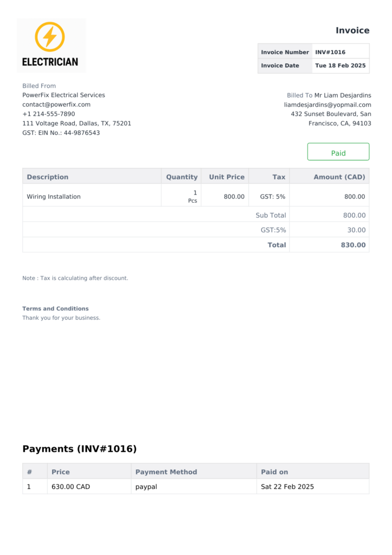Screen dimensions: 392x555
Task: Select the Wiring Installation line item
Action: 54,196
